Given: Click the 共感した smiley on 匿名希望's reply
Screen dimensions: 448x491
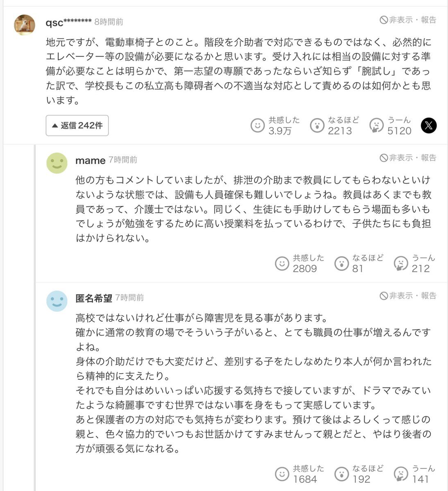Looking at the screenshot, I should [282, 474].
